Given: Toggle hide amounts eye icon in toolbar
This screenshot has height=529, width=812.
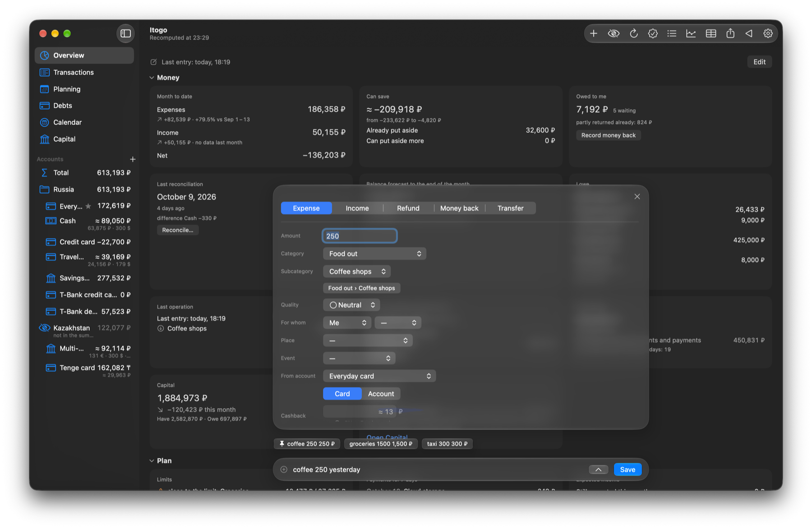Looking at the screenshot, I should [x=614, y=33].
